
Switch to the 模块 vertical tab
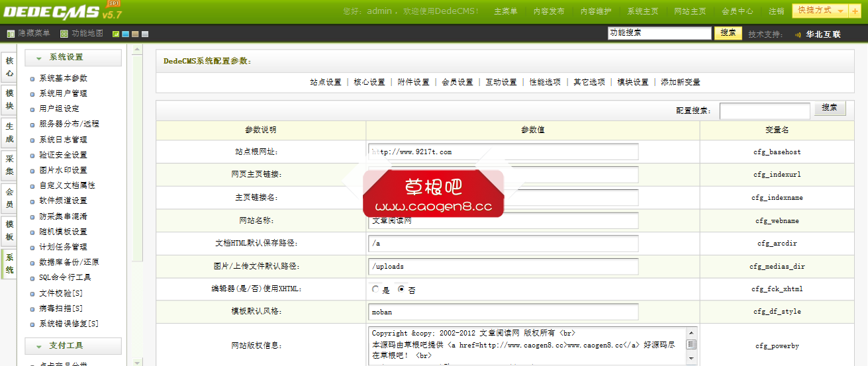(9, 99)
